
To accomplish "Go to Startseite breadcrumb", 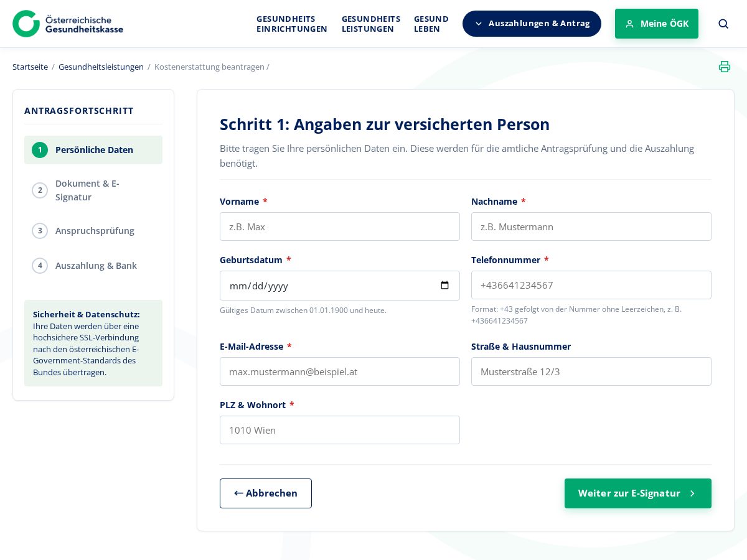I will (x=30, y=67).
